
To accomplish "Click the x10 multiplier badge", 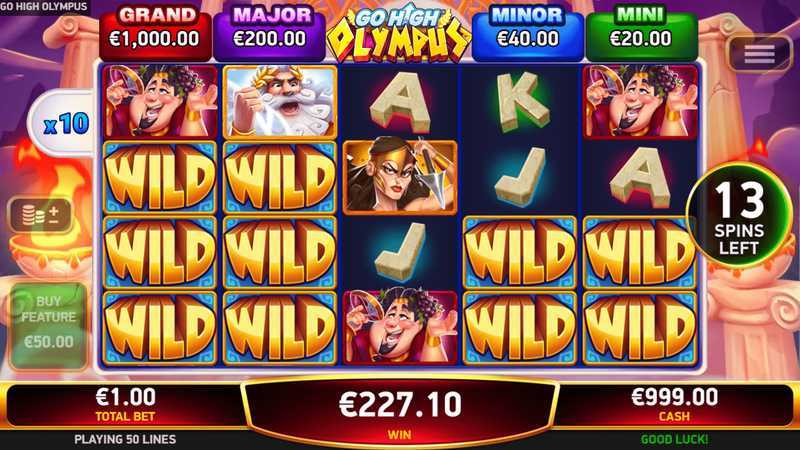I will 63,123.
